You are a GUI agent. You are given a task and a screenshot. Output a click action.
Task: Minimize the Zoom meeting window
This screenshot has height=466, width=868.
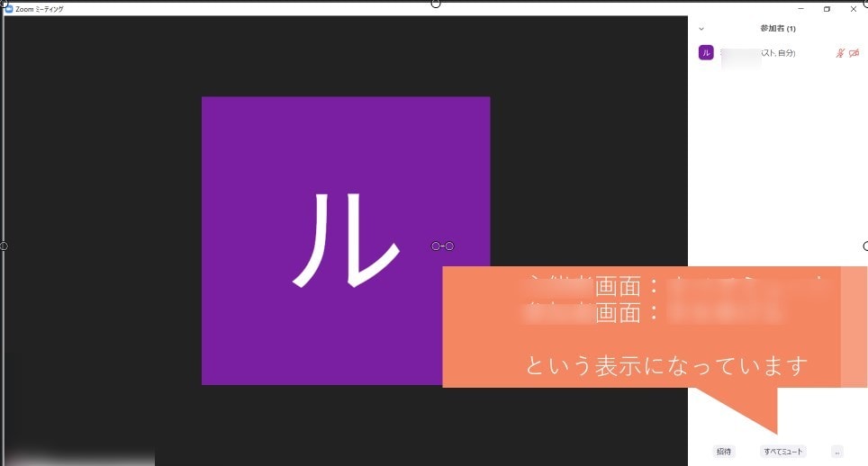click(x=801, y=9)
